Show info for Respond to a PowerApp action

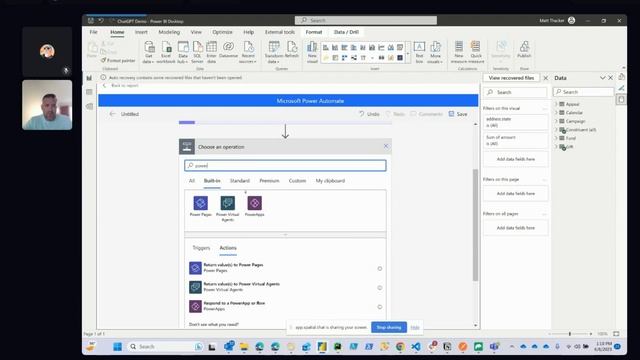380,307
